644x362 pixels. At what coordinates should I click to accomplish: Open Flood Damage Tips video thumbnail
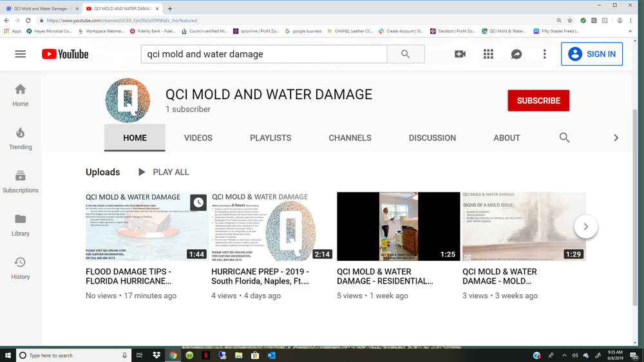[147, 226]
